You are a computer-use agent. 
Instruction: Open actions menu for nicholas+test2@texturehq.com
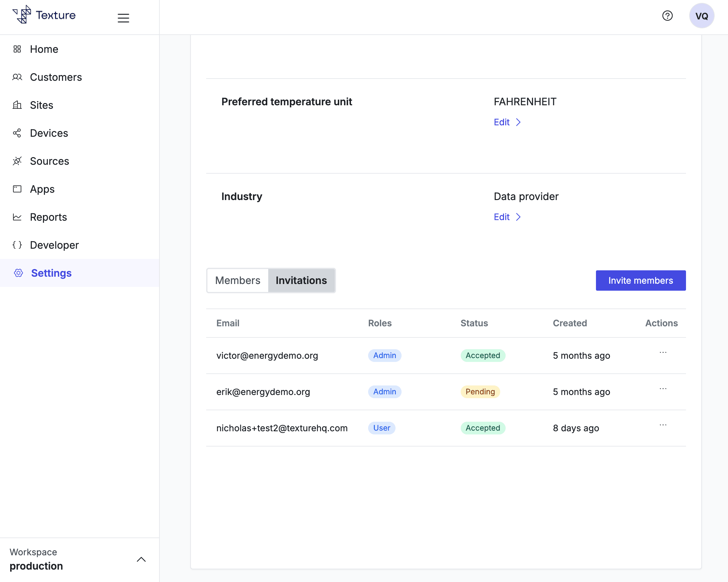pos(663,425)
